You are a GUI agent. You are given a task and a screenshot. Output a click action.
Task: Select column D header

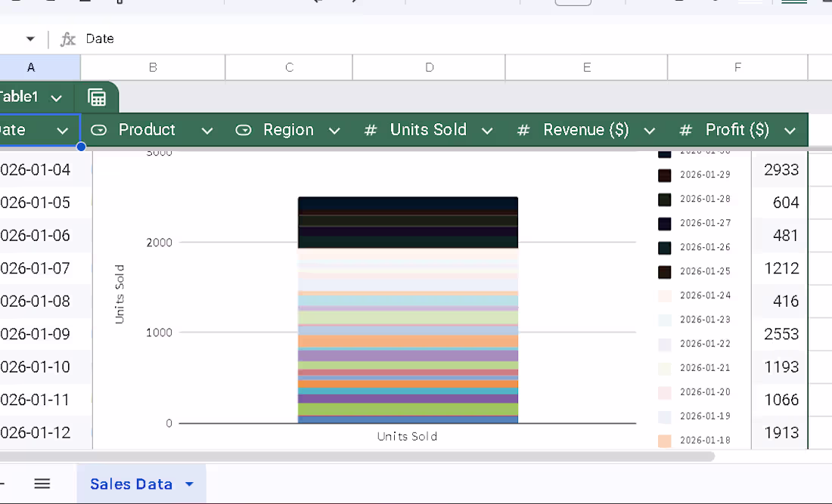(x=429, y=67)
